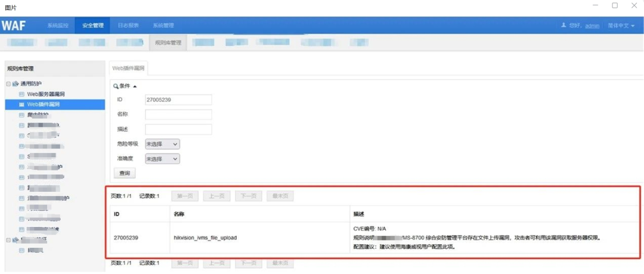Click the user avatar icon beside 您好
This screenshot has width=644, height=274.
tap(563, 26)
